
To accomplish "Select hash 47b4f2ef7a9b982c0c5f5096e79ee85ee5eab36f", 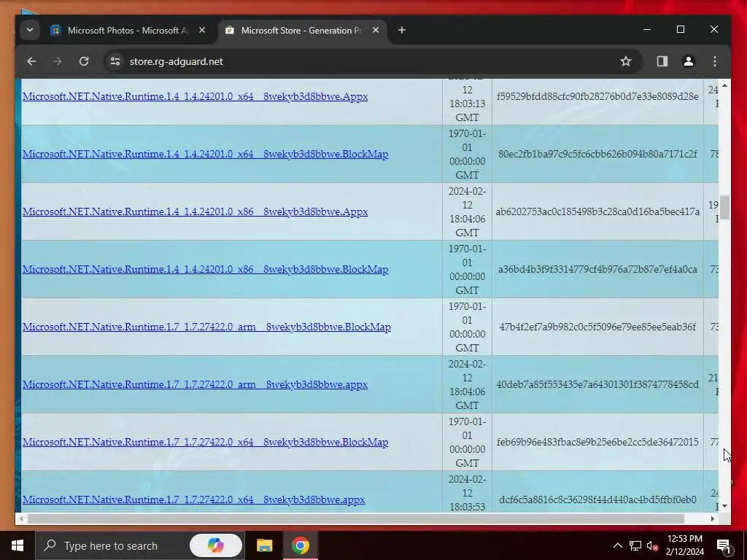I will [x=597, y=327].
